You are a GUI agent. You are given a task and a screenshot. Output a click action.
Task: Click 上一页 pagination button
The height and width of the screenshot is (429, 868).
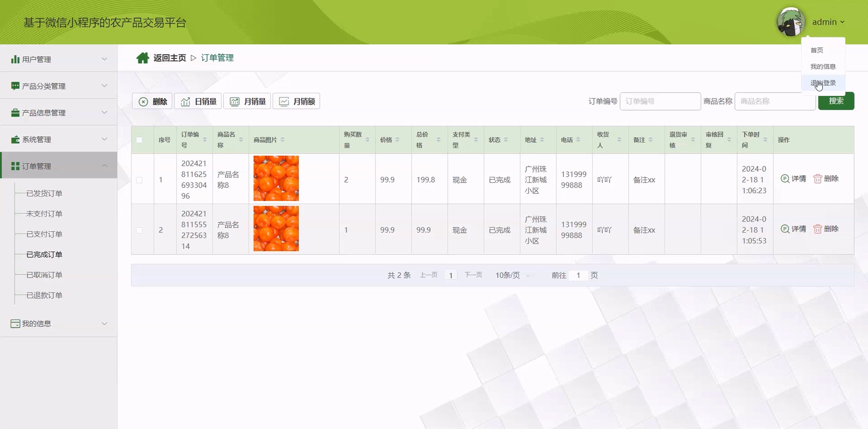tap(428, 275)
